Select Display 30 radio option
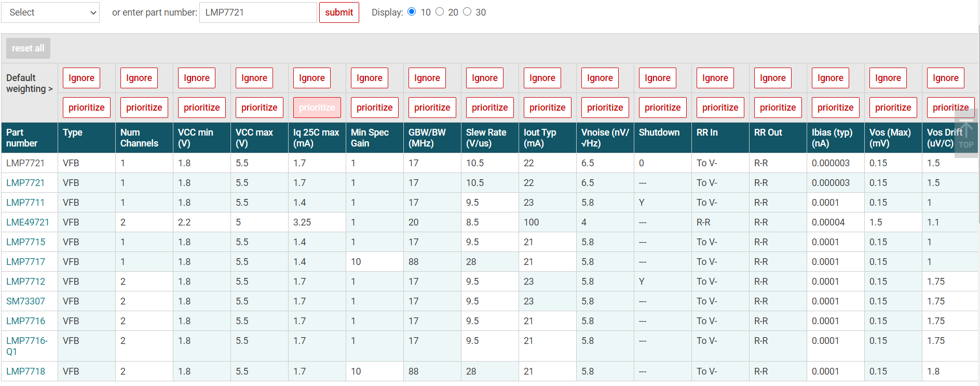The width and height of the screenshot is (980, 386). [x=467, y=12]
